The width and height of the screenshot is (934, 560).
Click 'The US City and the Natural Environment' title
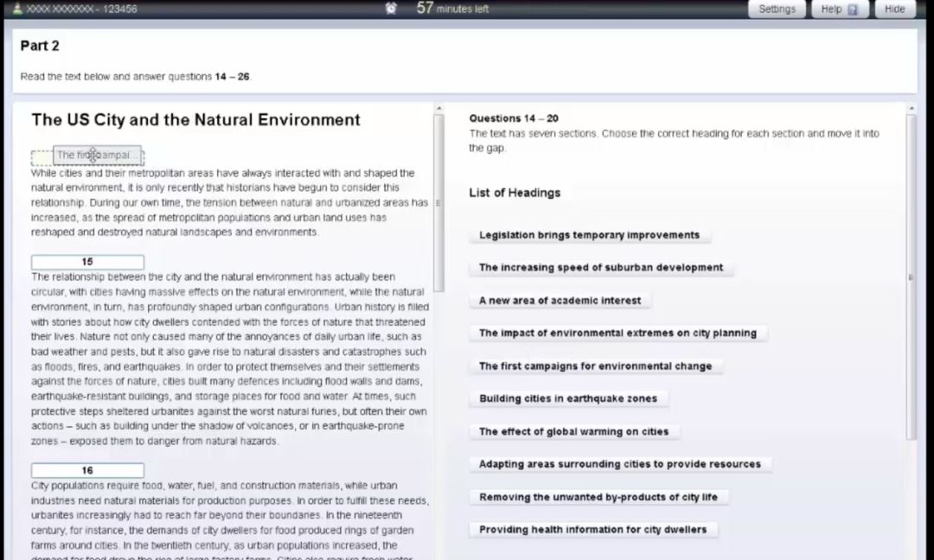point(196,120)
